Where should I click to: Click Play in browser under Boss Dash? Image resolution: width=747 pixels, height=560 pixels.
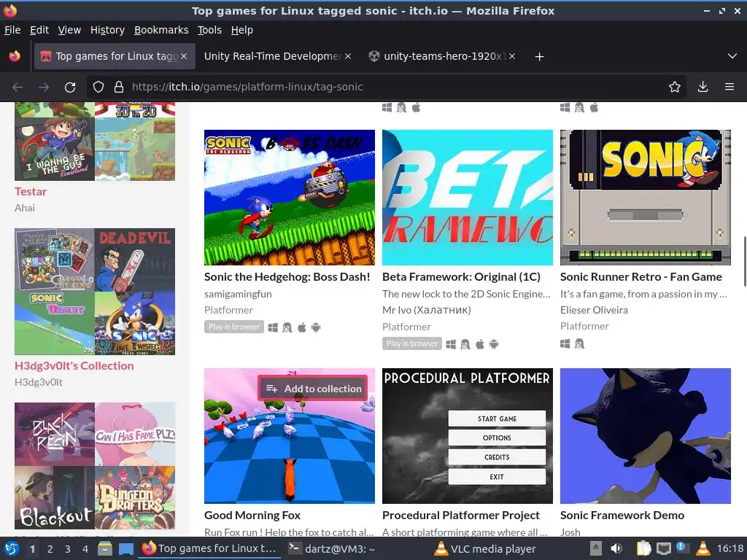tap(234, 327)
